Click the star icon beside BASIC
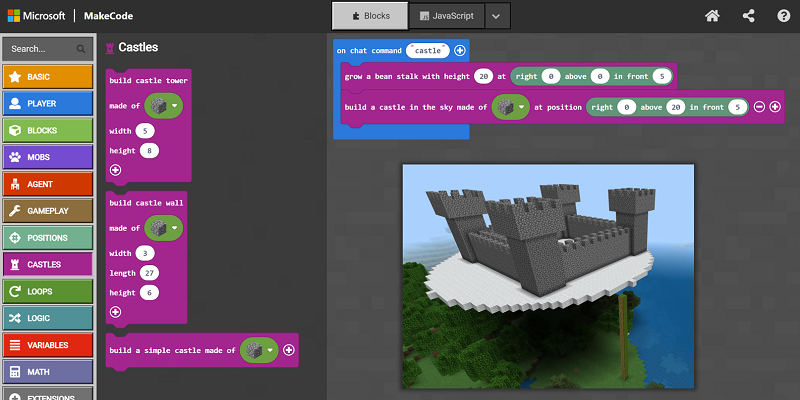The image size is (800, 400). click(x=15, y=77)
